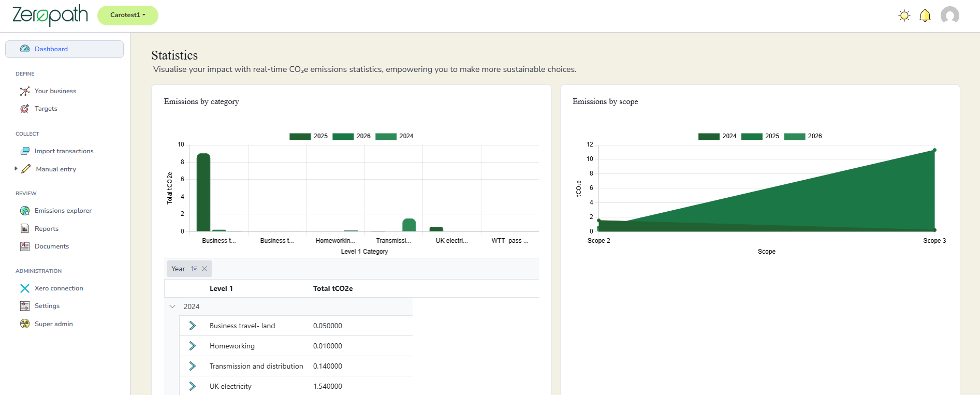Image resolution: width=980 pixels, height=395 pixels.
Task: Expand the Business travel- land row
Action: pyautogui.click(x=192, y=326)
